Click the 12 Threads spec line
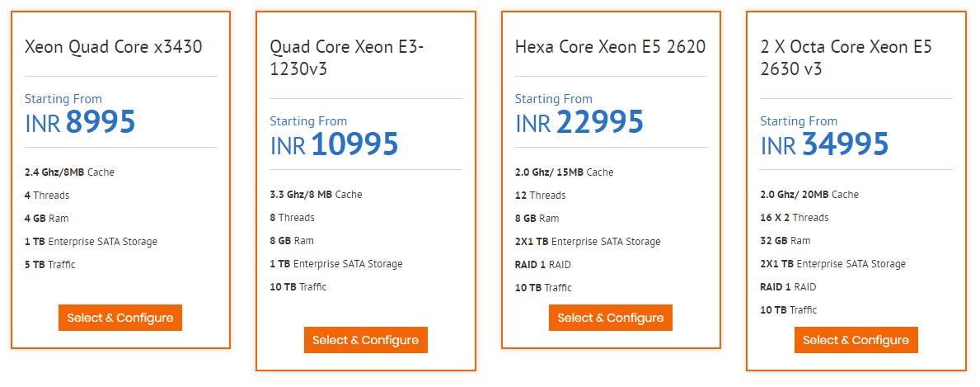Screen dimensions: 980x387 (540, 196)
